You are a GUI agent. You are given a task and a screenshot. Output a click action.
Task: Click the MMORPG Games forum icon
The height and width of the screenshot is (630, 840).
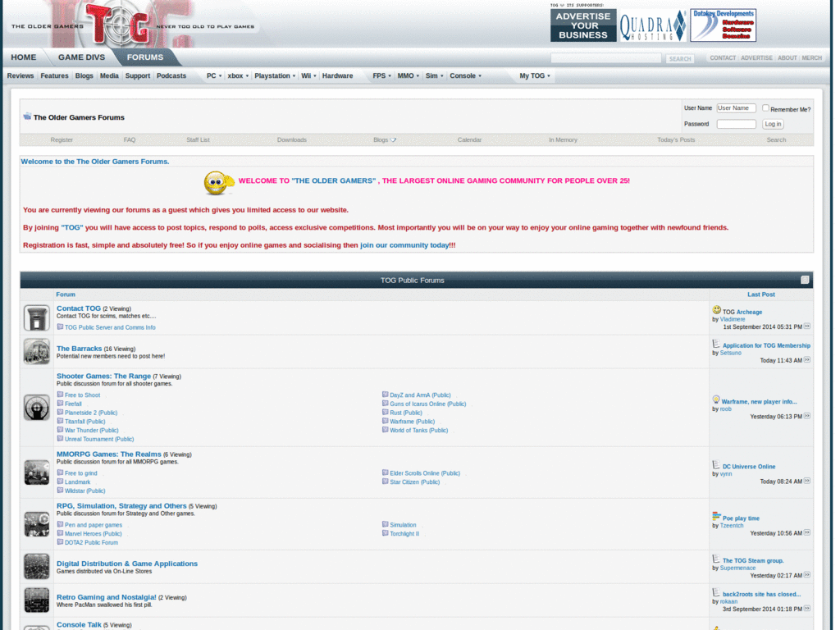point(36,472)
